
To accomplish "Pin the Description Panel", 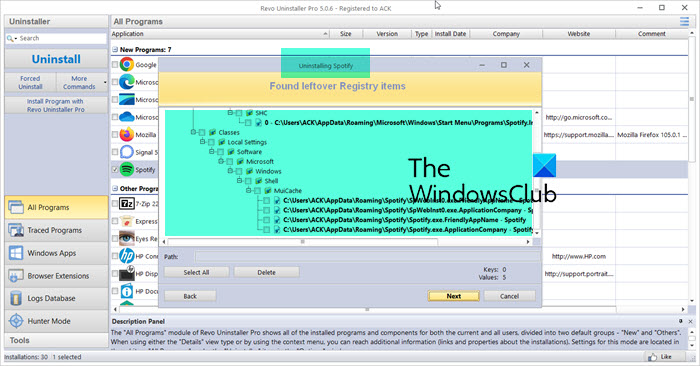I will (681, 321).
